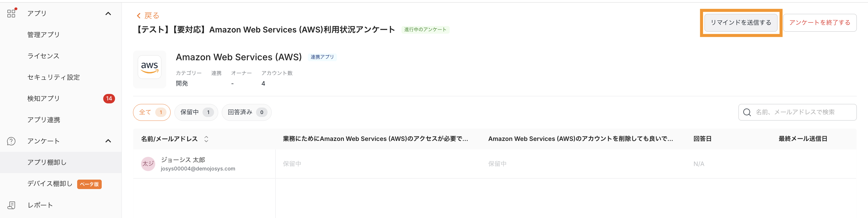The width and height of the screenshot is (868, 218).
Task: Select the 回答済み filter tab
Action: [246, 112]
